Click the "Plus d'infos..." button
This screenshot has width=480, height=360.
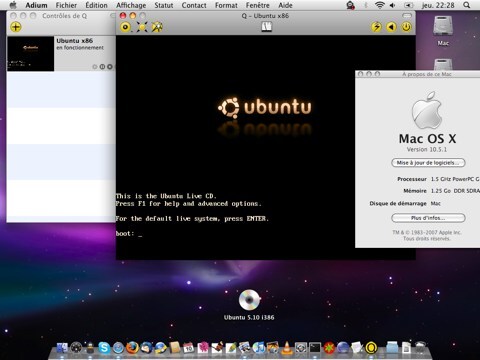coord(428,218)
